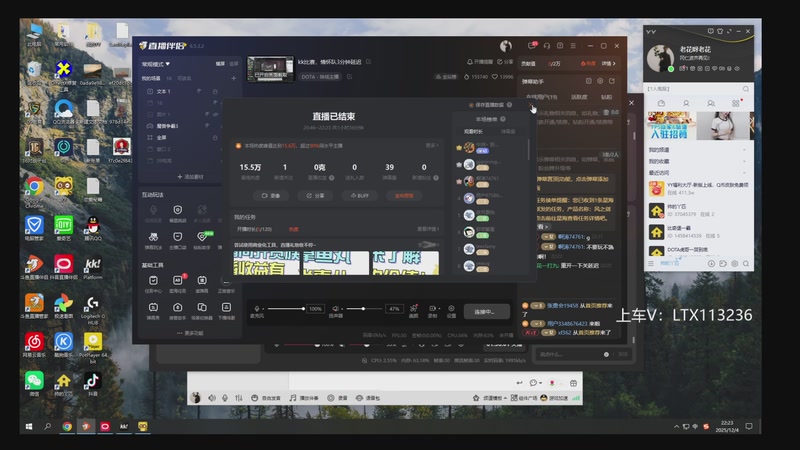This screenshot has height=450, width=800.
Task: Open the messages icon with red badge
Action: tap(532, 45)
